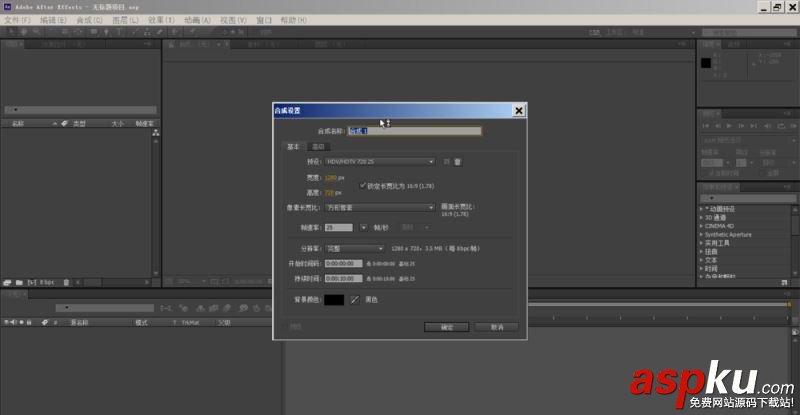The height and width of the screenshot is (415, 800).
Task: Open the 动画(A) menu
Action: (197, 20)
